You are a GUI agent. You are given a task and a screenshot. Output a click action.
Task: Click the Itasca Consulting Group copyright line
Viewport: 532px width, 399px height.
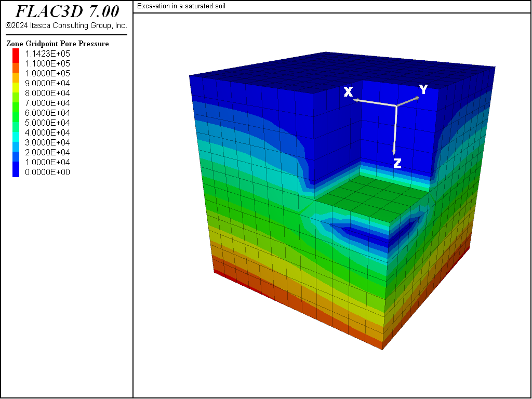(x=66, y=25)
